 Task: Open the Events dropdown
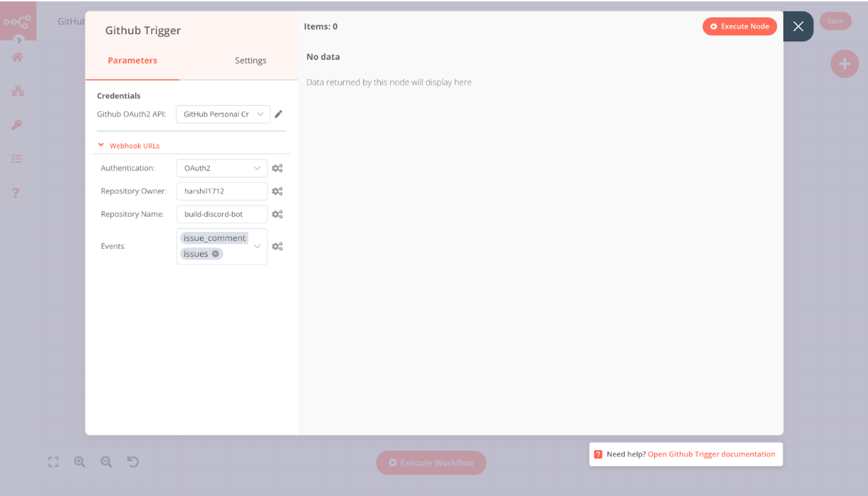[x=257, y=246]
